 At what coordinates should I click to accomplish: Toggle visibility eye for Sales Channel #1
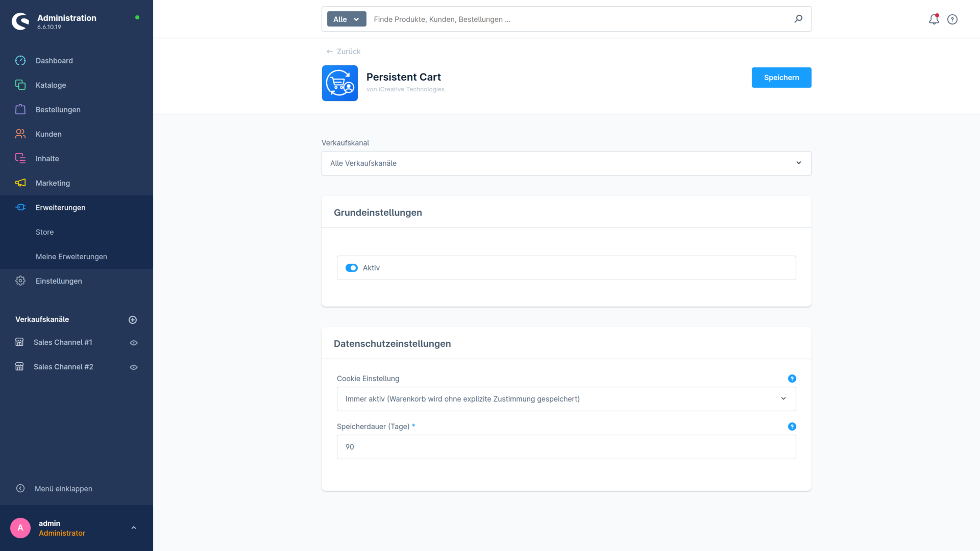pyautogui.click(x=134, y=343)
